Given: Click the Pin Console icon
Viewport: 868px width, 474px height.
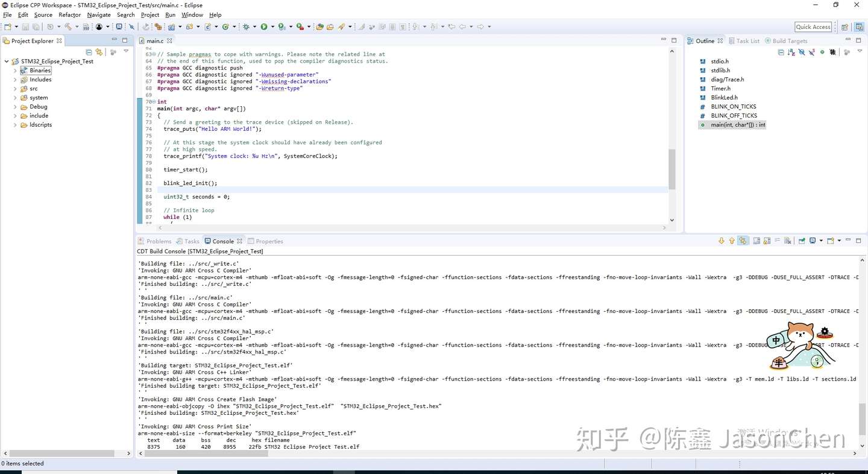Looking at the screenshot, I should pos(802,241).
